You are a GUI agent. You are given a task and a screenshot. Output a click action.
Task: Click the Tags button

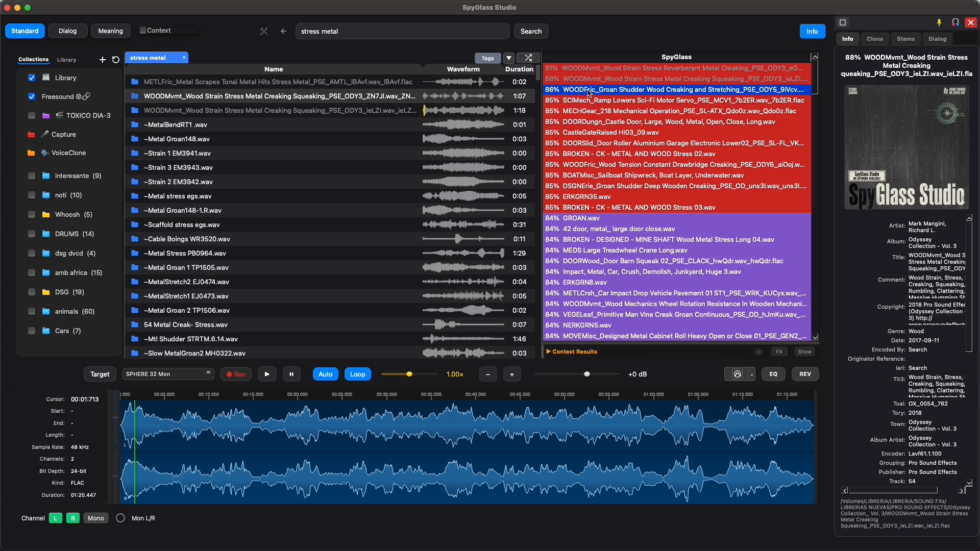pos(487,58)
